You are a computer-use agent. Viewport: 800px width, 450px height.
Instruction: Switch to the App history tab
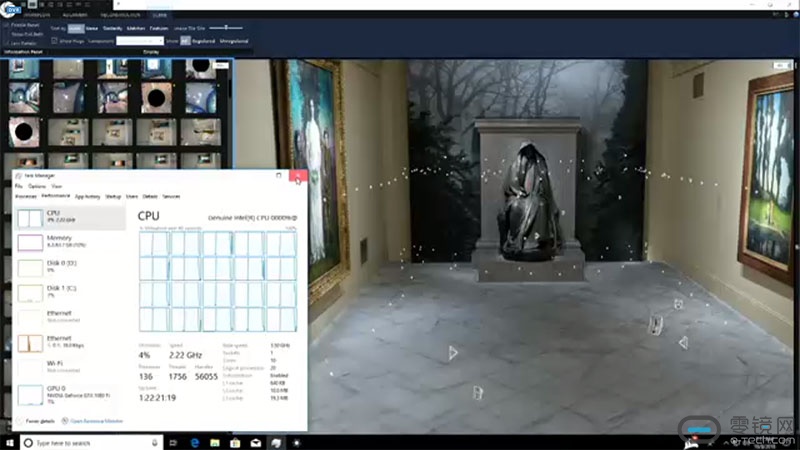87,196
